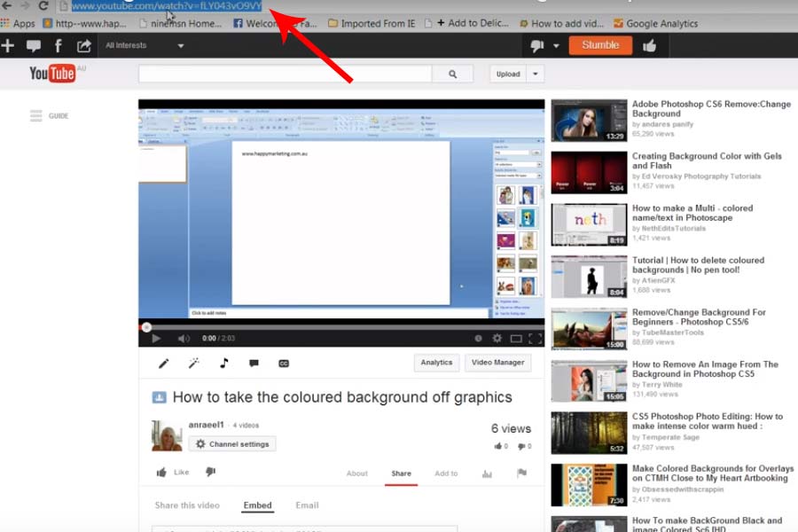Open the Add to Delicious bookmark

466,23
